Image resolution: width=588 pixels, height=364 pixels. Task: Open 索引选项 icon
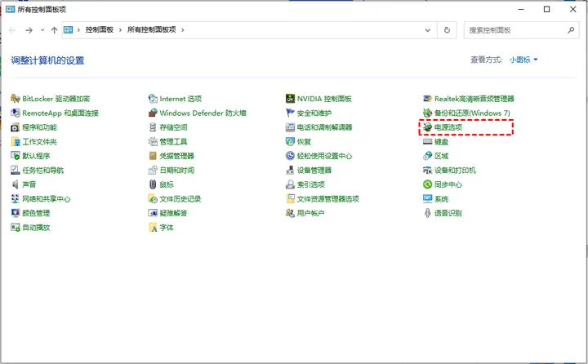pos(290,184)
